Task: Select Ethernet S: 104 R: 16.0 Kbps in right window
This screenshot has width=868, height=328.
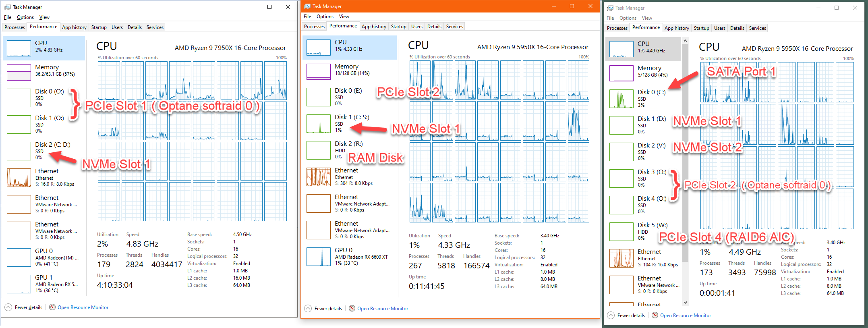Action: click(643, 258)
